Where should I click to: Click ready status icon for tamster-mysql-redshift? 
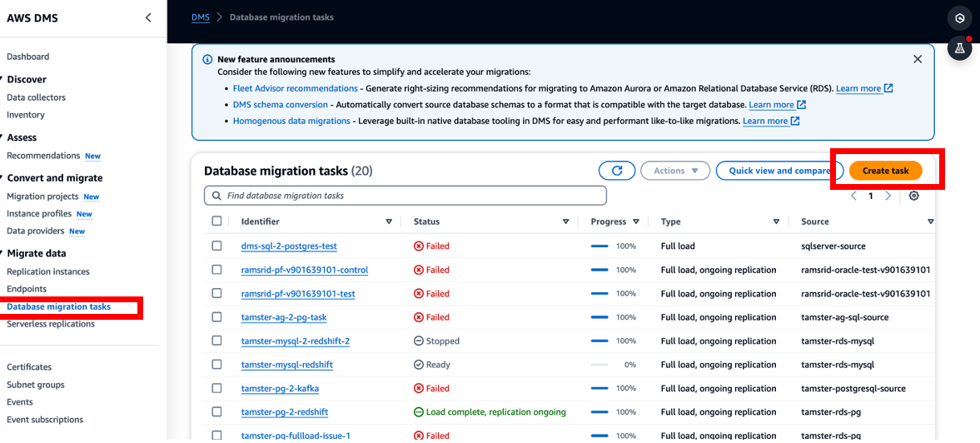click(x=419, y=364)
